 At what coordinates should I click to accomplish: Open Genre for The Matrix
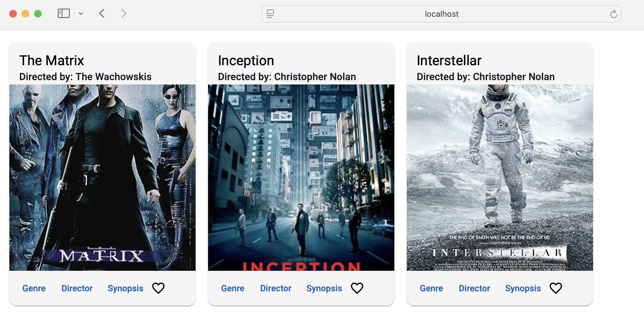point(34,288)
